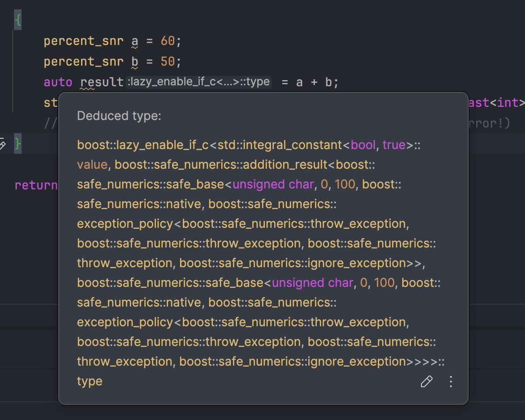Click the return keyword in the editor
The image size is (525, 420).
pos(36,185)
